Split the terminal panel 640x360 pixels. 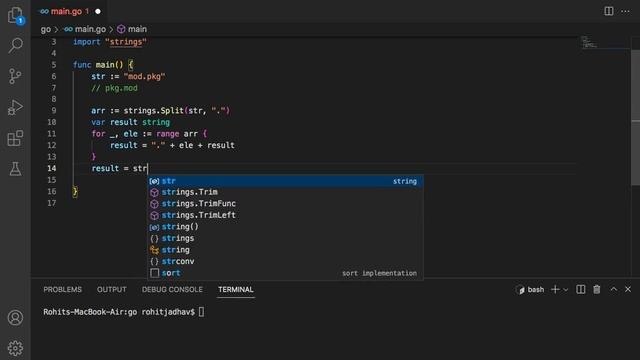pyautogui.click(x=580, y=289)
